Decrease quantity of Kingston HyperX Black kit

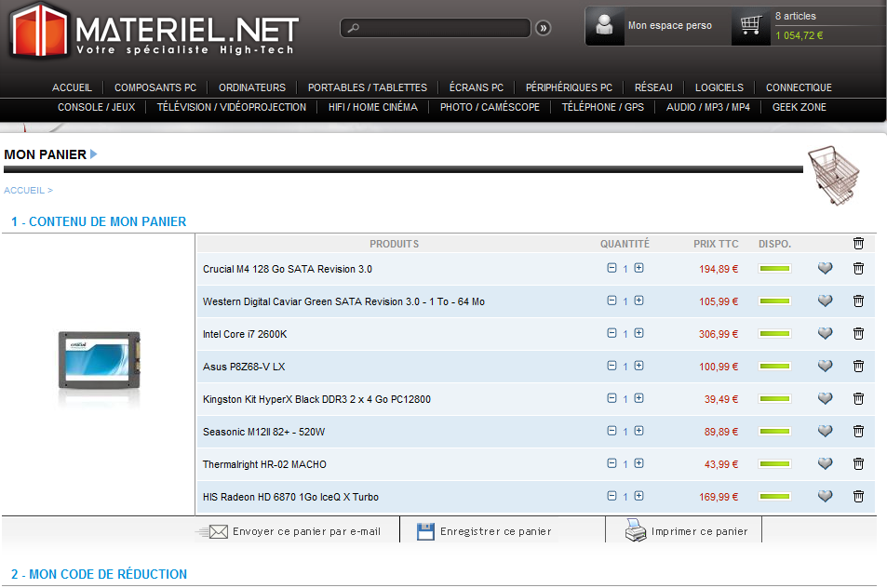pos(611,398)
